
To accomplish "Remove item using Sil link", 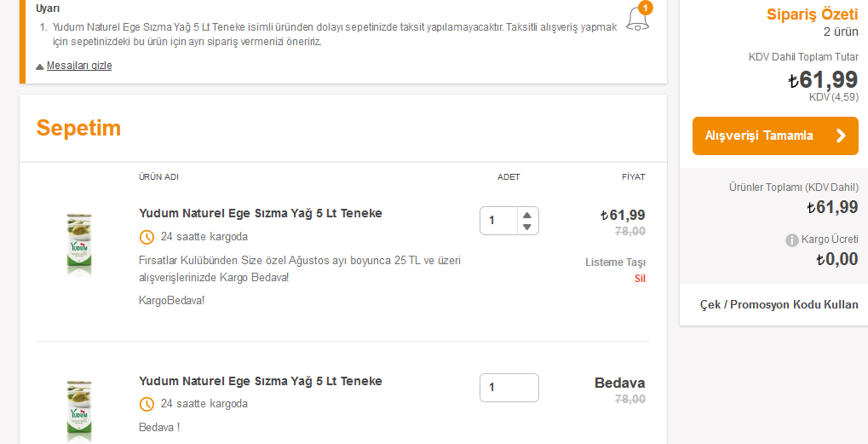I will [x=640, y=279].
